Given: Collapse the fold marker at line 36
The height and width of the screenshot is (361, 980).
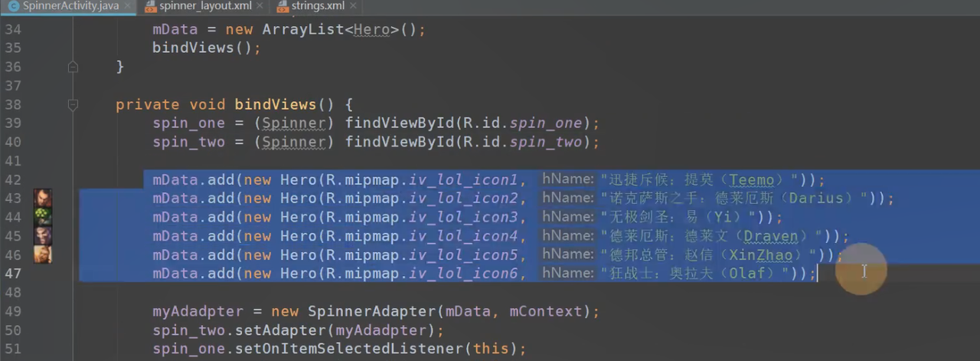Looking at the screenshot, I should point(73,67).
